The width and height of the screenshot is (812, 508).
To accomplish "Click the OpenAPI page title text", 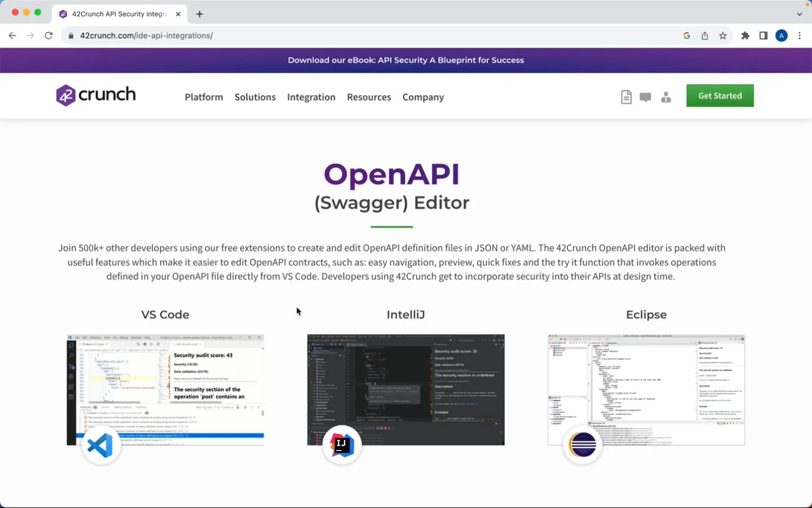I will click(x=392, y=174).
